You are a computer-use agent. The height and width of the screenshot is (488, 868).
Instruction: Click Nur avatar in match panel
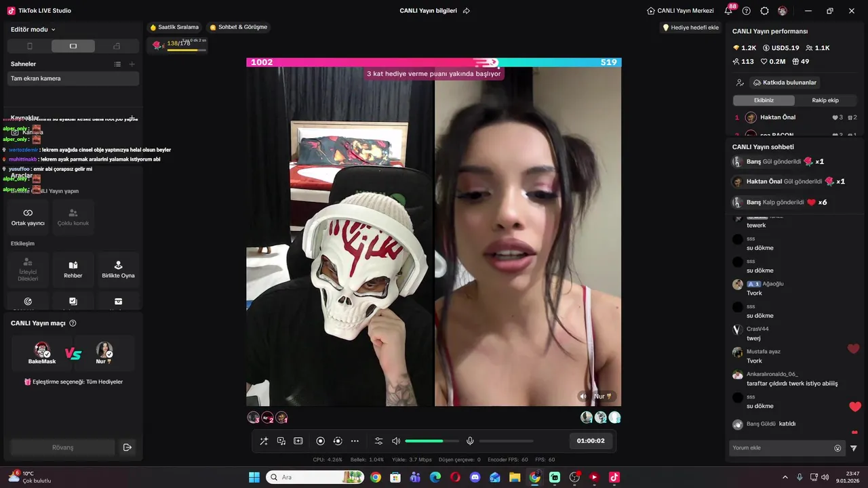click(104, 350)
